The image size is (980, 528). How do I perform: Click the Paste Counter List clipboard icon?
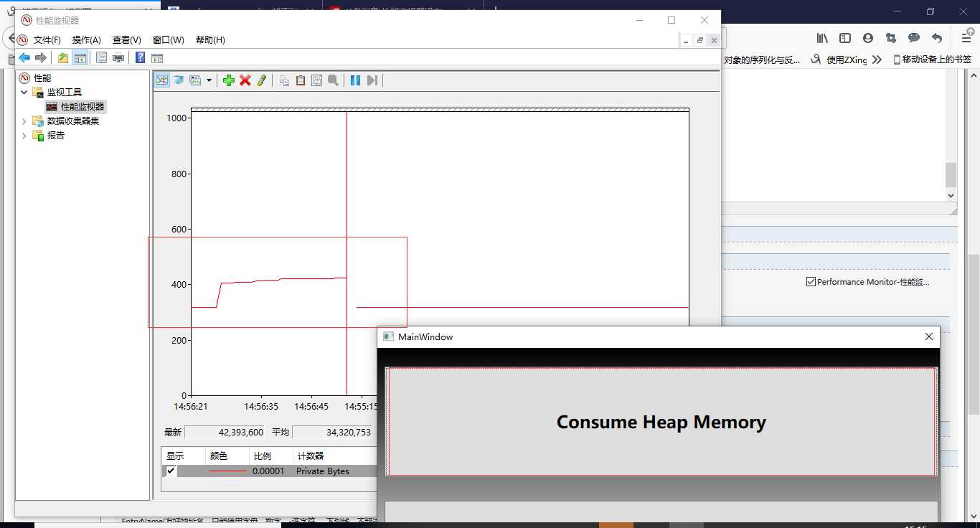tap(301, 80)
